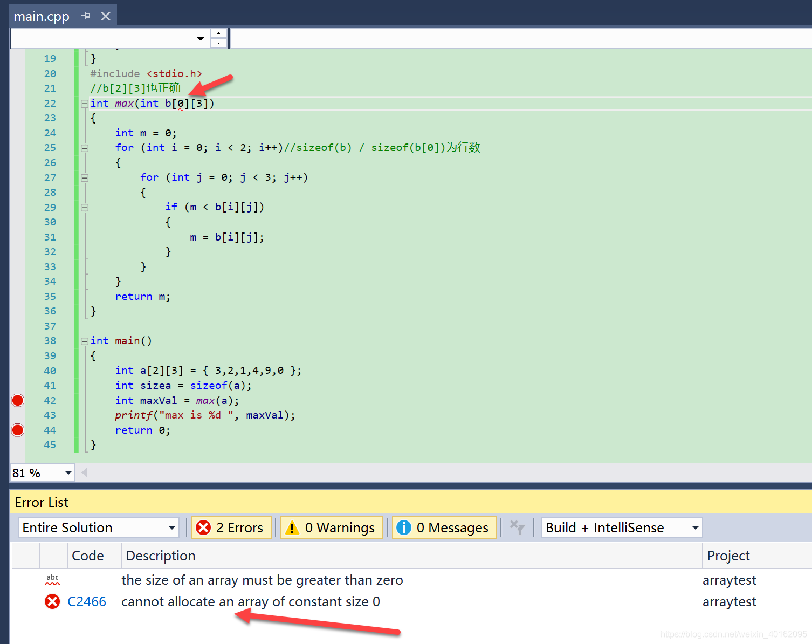Click the #include <stdio.h> line

(x=146, y=74)
